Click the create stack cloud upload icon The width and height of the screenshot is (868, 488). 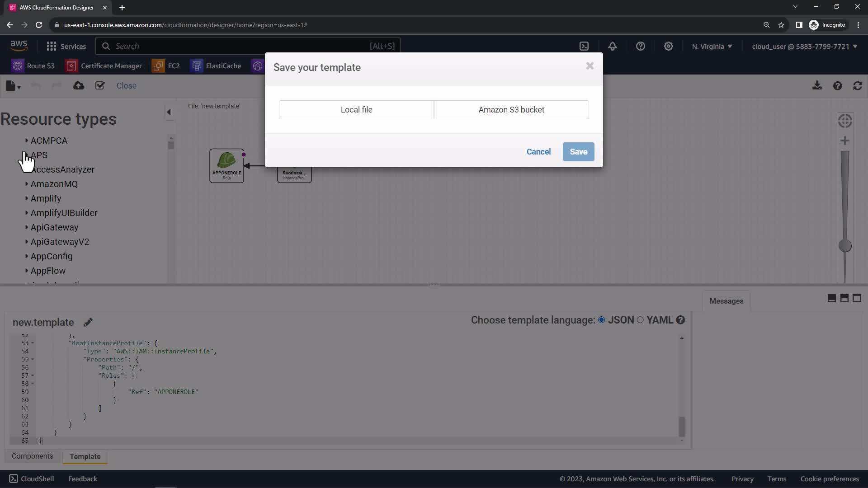tap(79, 85)
